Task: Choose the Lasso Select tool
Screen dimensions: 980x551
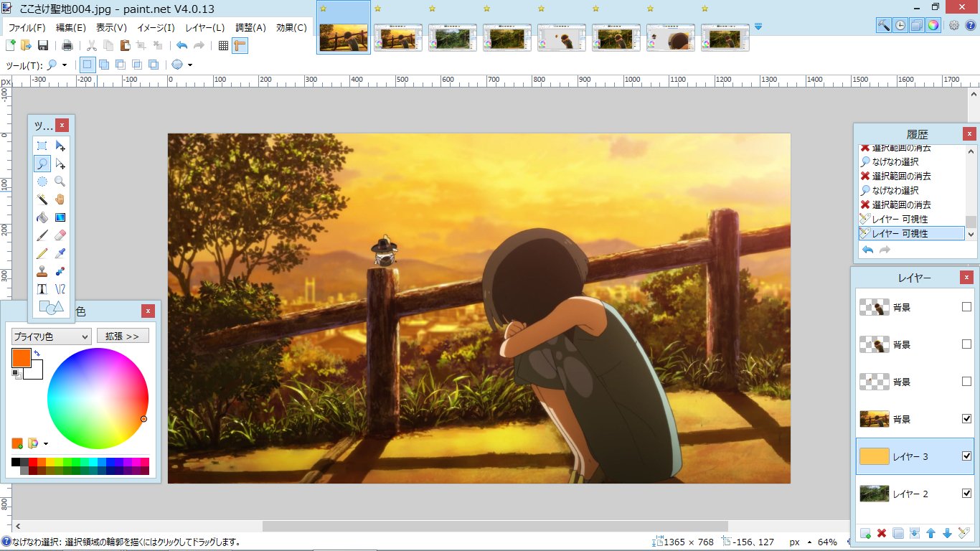Action: point(42,164)
